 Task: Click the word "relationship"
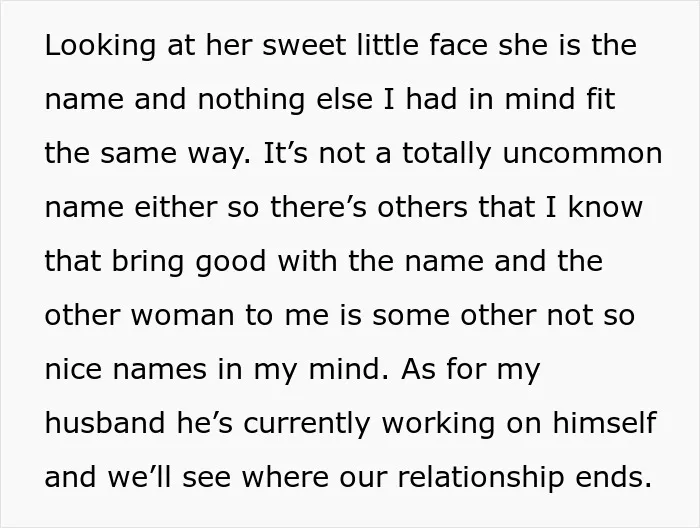tap(481, 478)
